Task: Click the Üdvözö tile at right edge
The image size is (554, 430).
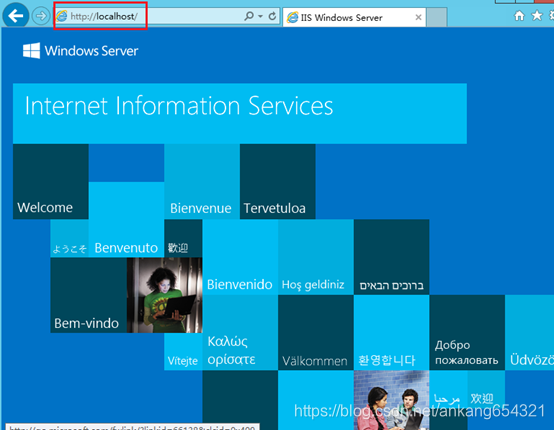Action: pos(530,333)
